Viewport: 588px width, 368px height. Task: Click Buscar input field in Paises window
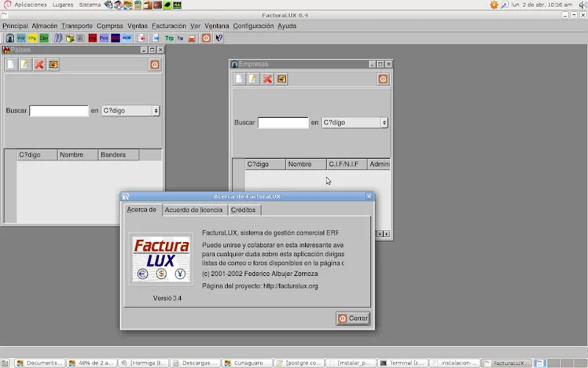[59, 111]
